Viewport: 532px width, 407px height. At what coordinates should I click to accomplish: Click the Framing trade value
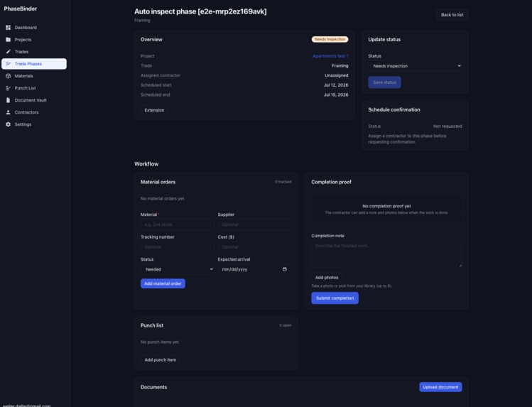click(340, 66)
